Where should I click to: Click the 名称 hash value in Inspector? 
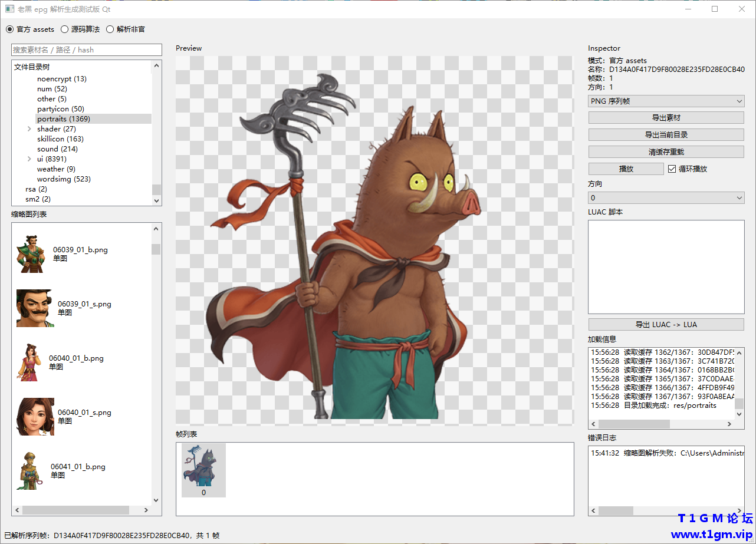677,70
